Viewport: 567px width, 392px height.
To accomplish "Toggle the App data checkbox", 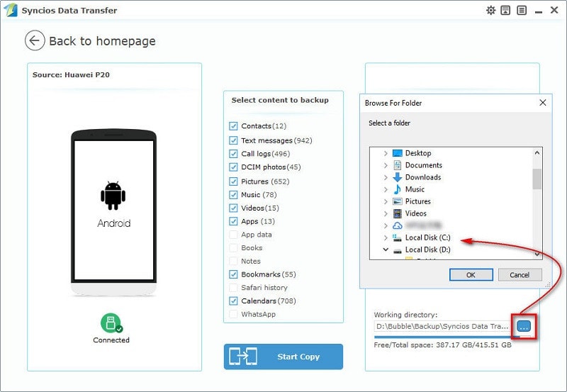I will click(x=233, y=235).
